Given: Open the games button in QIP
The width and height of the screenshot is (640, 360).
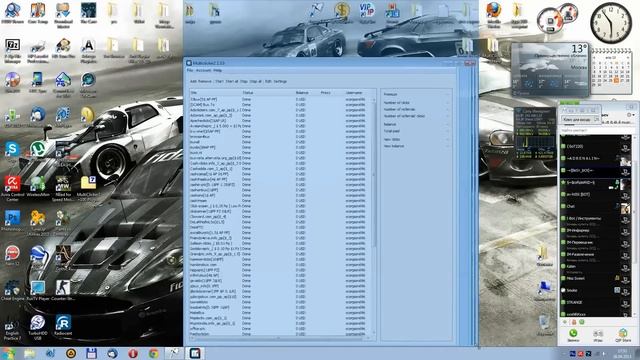Looking at the screenshot, I should 598,336.
